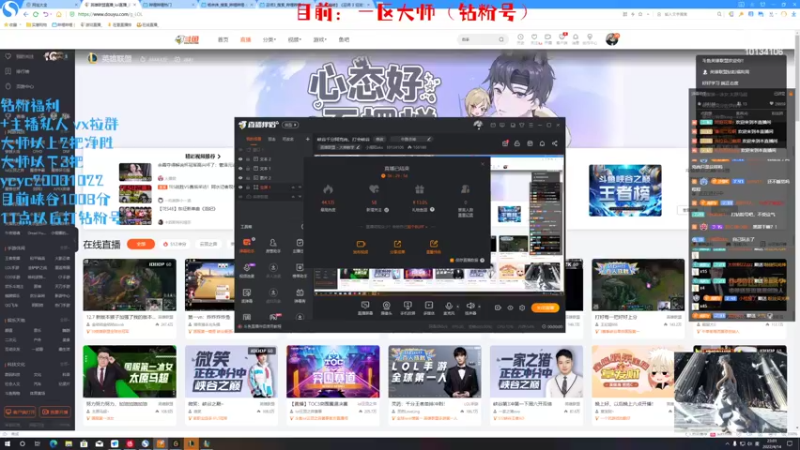
Task: Toggle lock on first text source layer
Action: click(x=248, y=159)
